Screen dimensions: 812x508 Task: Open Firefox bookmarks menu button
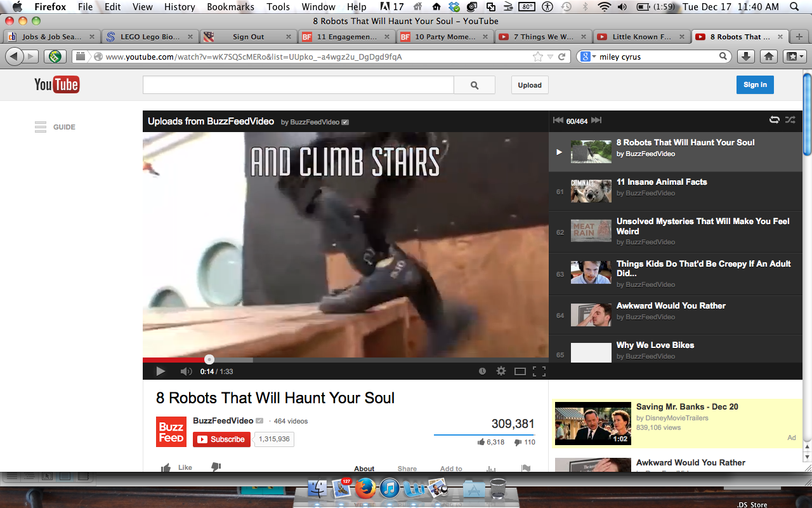coord(794,57)
